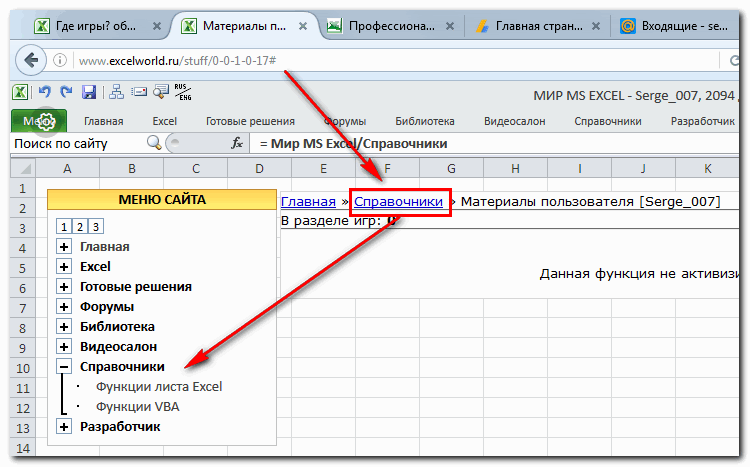Image resolution: width=750 pixels, height=467 pixels.
Task: Click outline level button 2
Action: coord(79,227)
